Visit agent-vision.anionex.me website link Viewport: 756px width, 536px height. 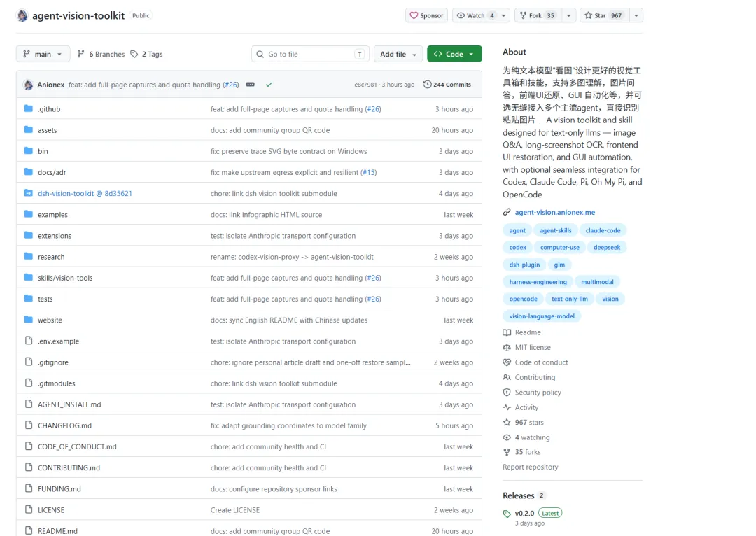555,212
